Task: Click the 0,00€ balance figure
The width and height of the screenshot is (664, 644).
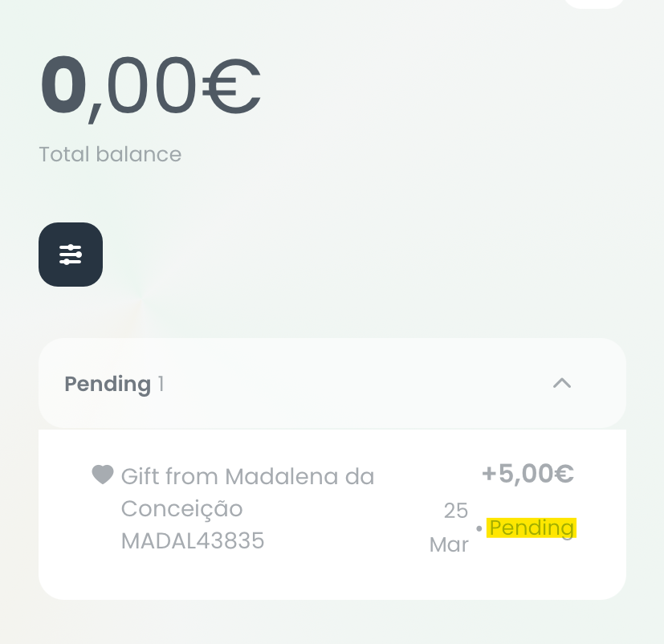Action: pos(149,84)
